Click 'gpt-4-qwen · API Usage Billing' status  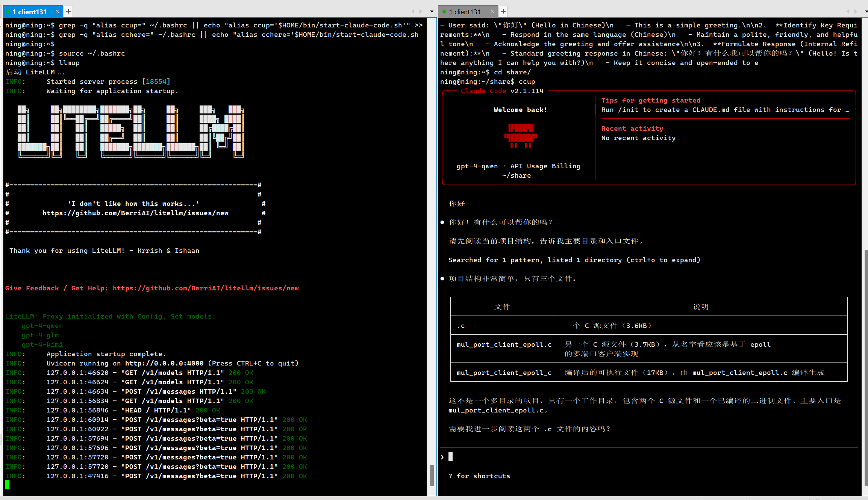[518, 166]
